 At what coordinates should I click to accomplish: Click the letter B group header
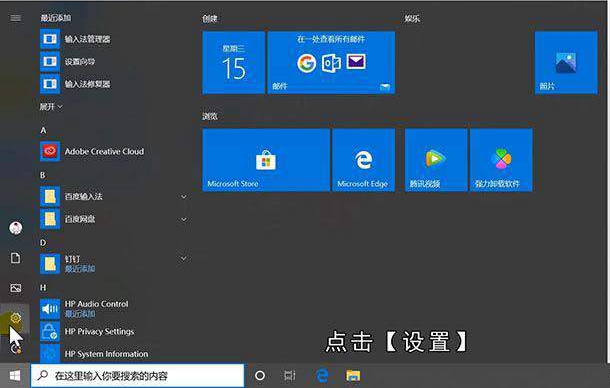click(43, 175)
